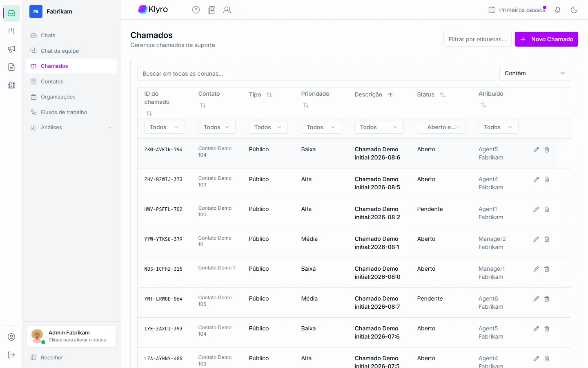
Task: Click the Filtrar por etiquetas field
Action: point(477,39)
